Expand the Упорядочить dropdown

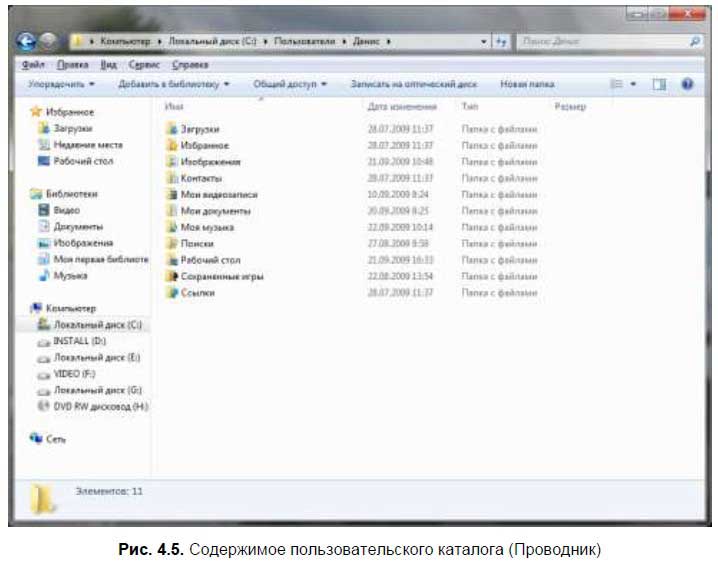(61, 84)
